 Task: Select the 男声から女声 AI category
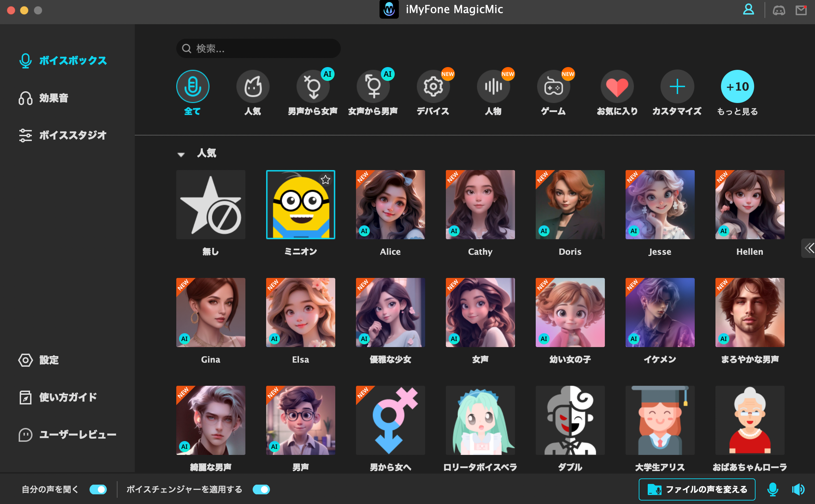[313, 86]
